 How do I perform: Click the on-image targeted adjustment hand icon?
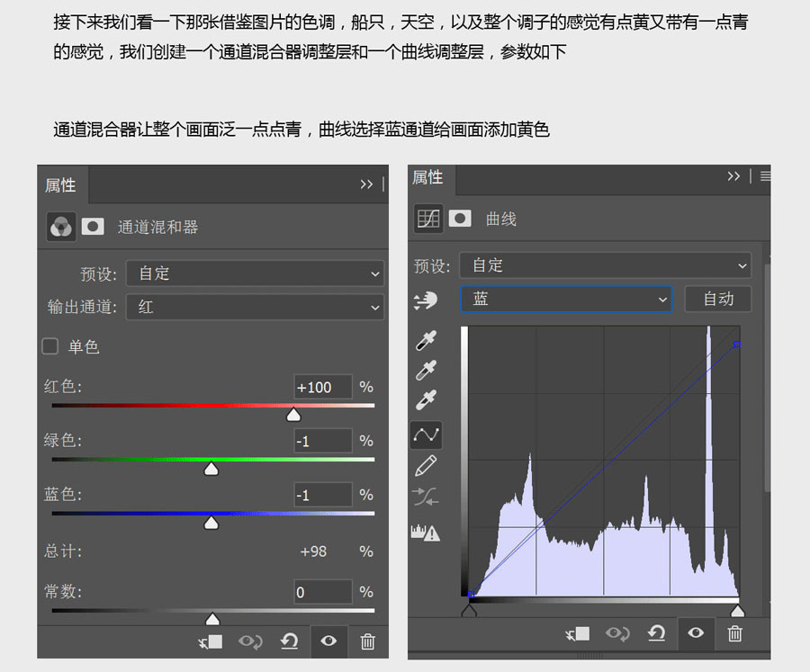point(425,300)
